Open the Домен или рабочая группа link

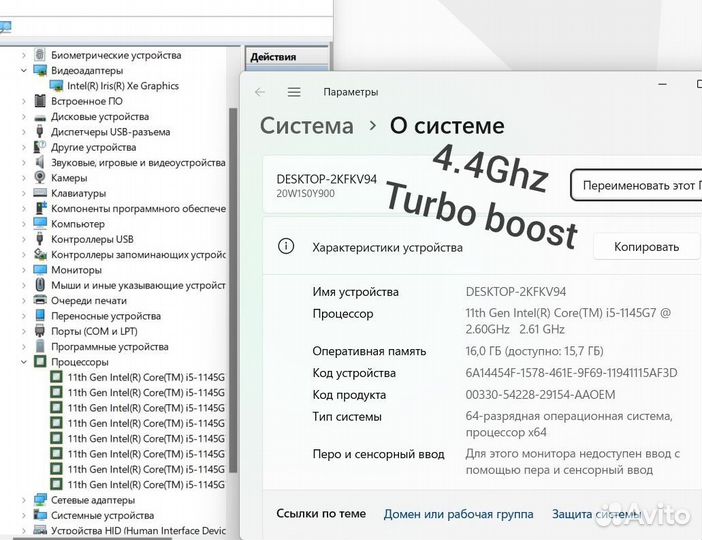[458, 514]
